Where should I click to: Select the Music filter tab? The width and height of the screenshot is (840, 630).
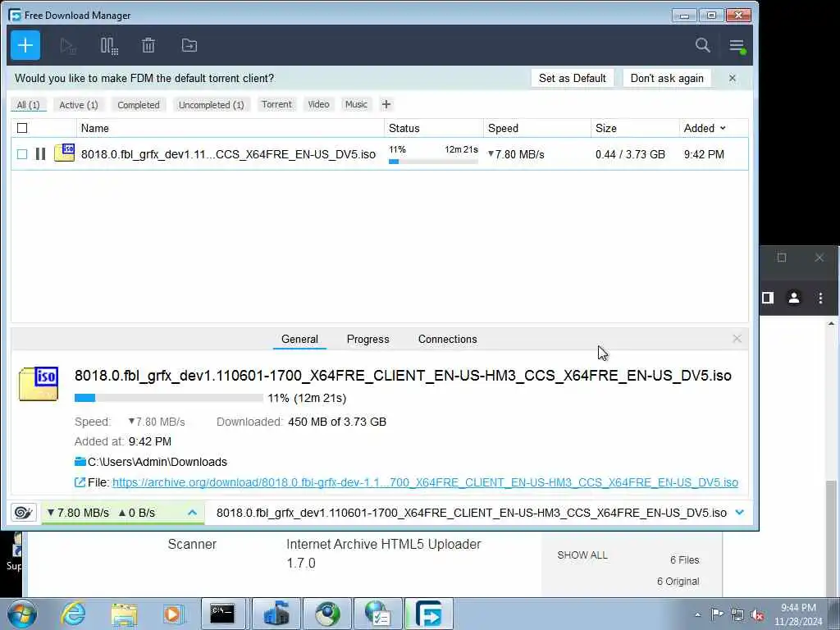point(356,104)
